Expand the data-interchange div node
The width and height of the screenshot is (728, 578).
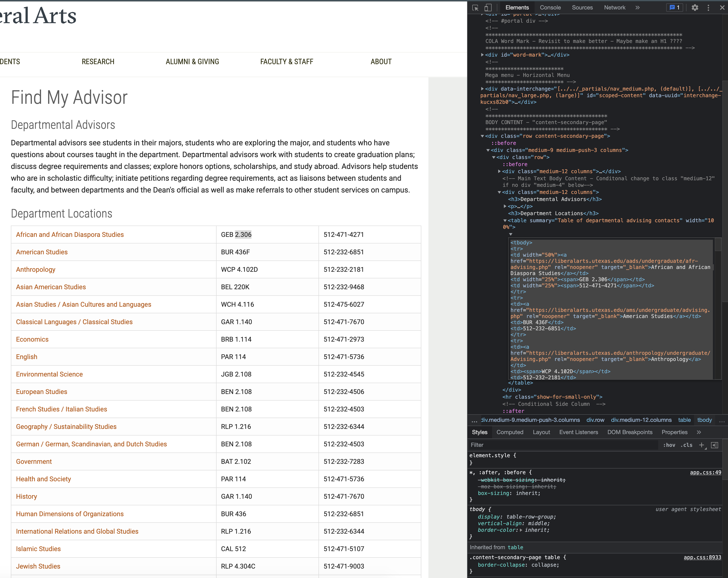point(482,89)
